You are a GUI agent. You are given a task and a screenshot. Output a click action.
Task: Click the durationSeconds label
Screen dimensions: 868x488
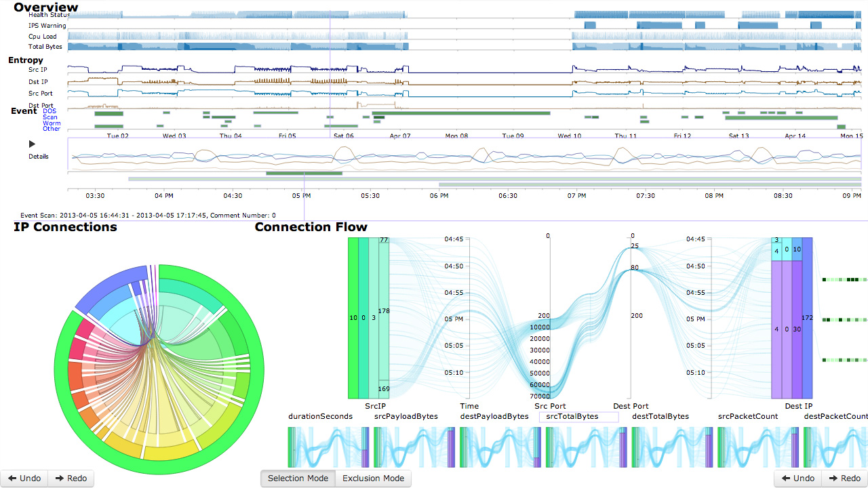320,416
